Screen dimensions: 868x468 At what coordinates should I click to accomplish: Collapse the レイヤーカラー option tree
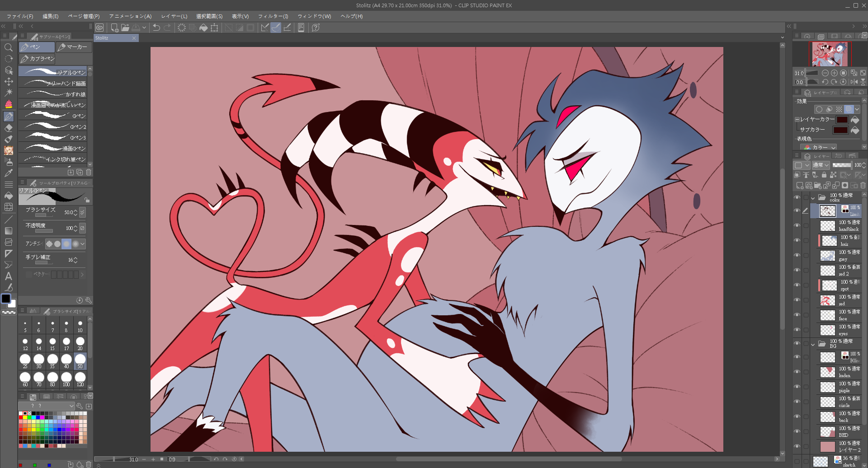pyautogui.click(x=797, y=120)
